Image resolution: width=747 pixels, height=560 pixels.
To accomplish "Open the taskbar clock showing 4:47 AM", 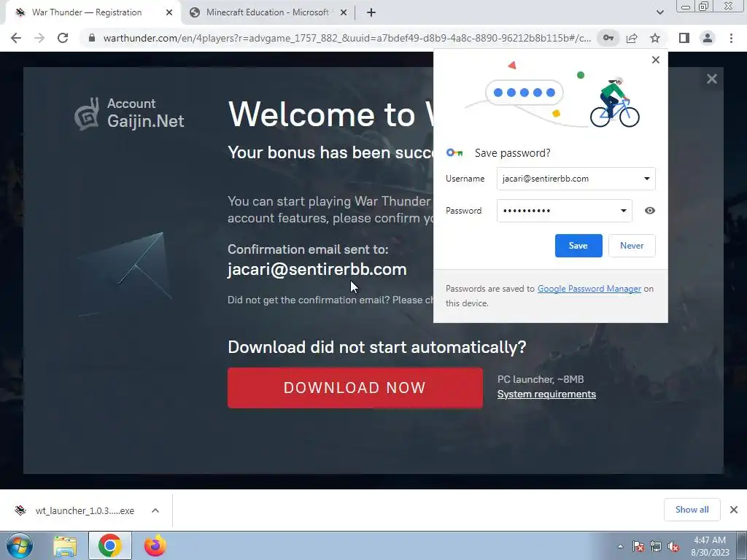I will tap(710, 546).
